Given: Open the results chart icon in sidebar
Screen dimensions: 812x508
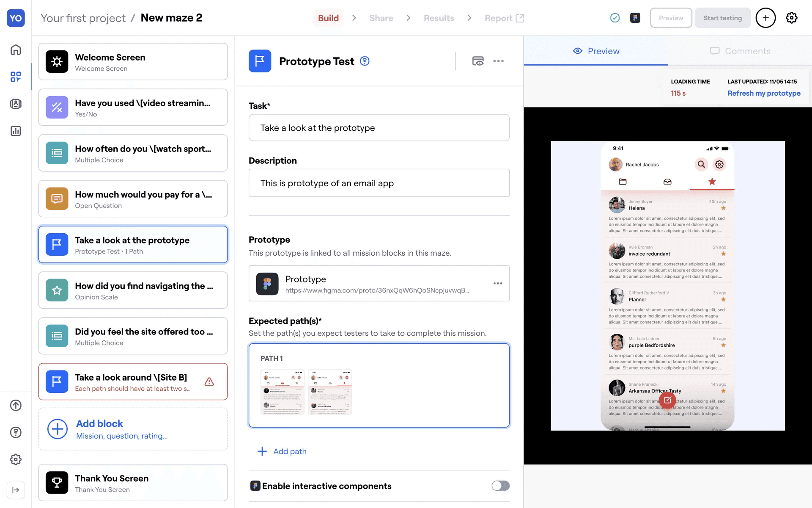Looking at the screenshot, I should coord(16,131).
